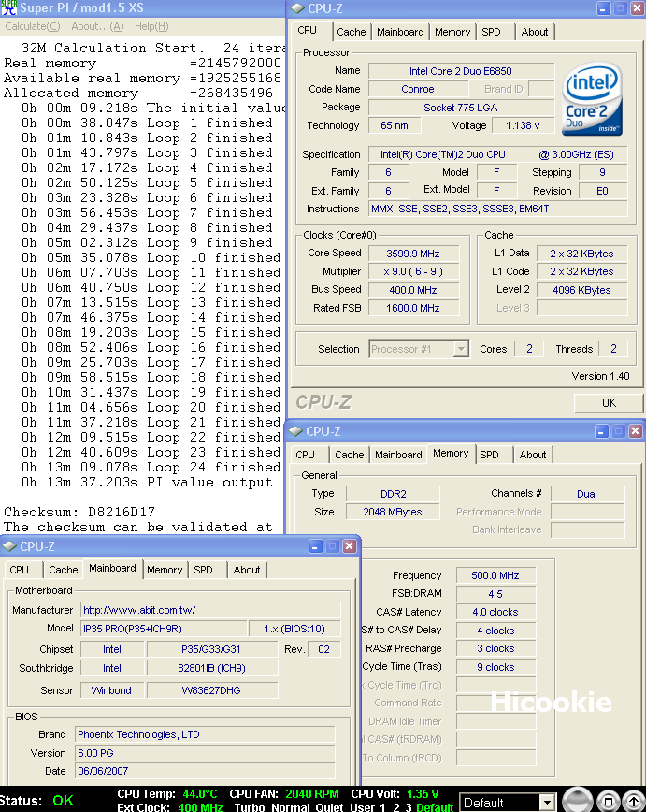Click the Intel Core 2 Duo E6850 name field
646x812 pixels.
coord(461,71)
